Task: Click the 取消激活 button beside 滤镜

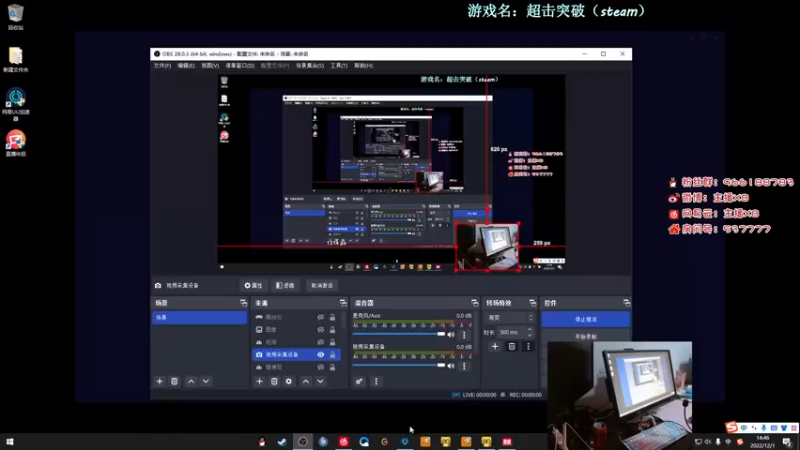Action: [x=321, y=285]
